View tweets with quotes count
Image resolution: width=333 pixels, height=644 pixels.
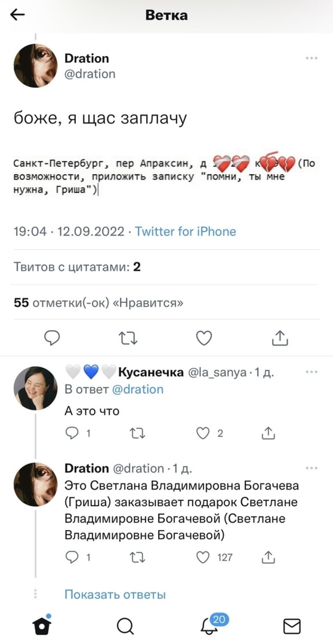[x=77, y=267]
